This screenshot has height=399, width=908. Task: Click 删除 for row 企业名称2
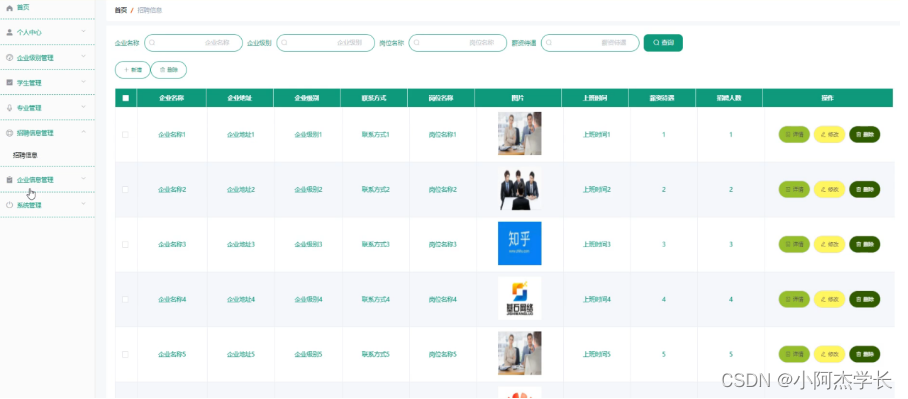coord(865,189)
